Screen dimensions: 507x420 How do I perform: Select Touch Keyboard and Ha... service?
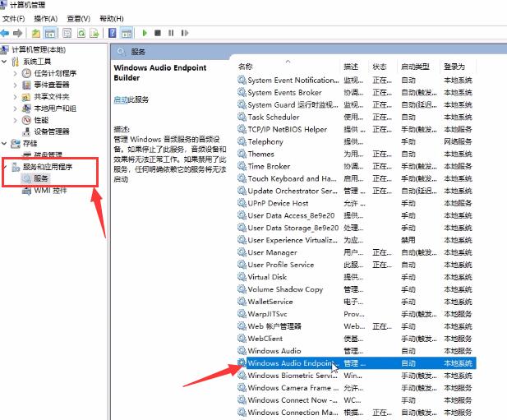356,178
